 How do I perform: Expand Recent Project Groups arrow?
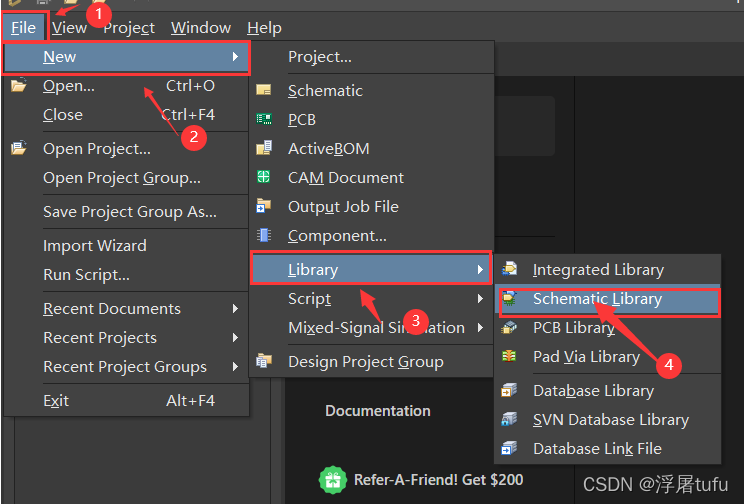tap(235, 367)
